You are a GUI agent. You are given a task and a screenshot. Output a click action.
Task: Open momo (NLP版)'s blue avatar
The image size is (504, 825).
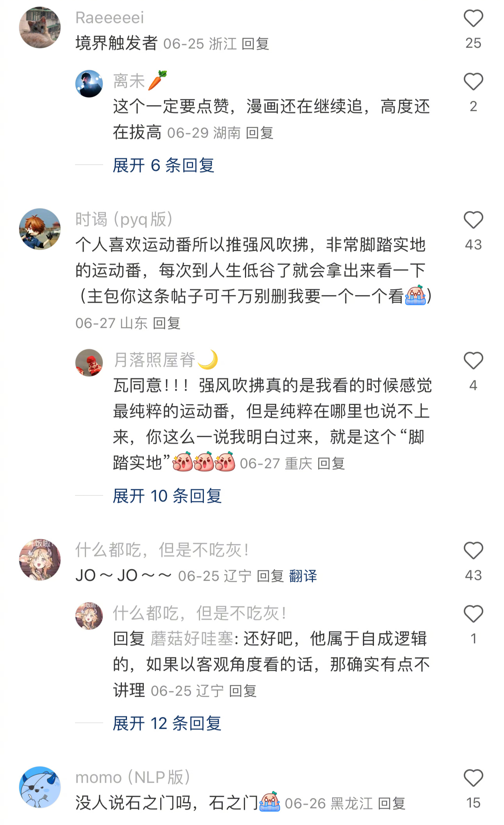40,787
